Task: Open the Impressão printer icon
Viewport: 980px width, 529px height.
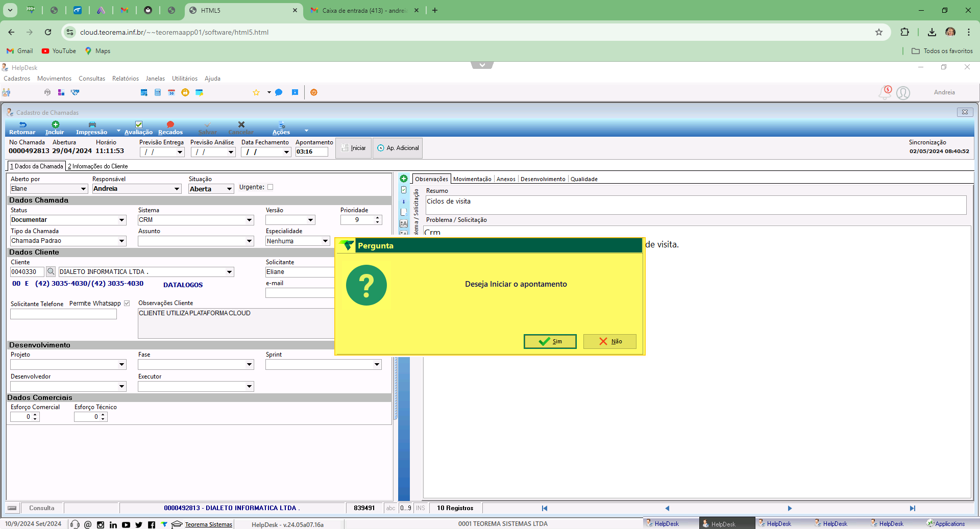Action: 92,125
